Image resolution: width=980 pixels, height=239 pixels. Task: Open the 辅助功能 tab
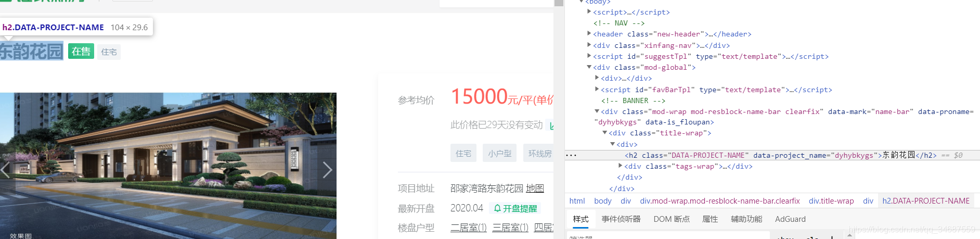(x=746, y=219)
